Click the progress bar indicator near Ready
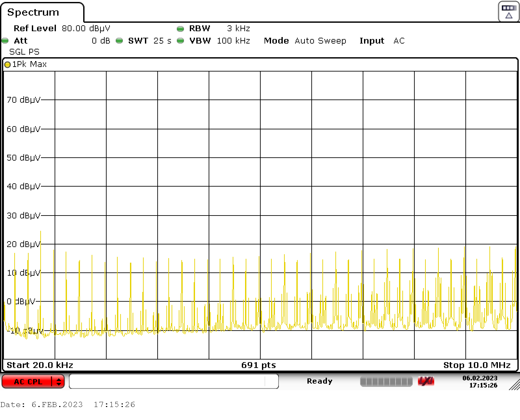Image resolution: width=520 pixels, height=420 pixels. [387, 381]
